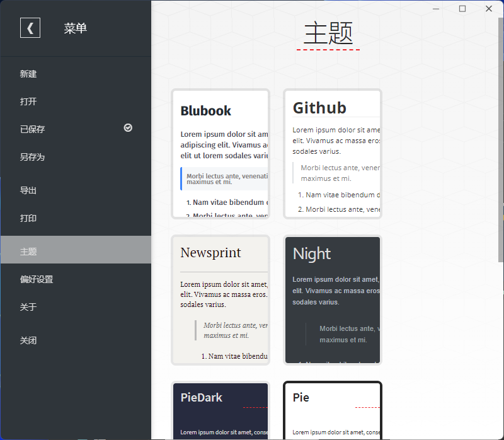Open the 关于 about page
Image resolution: width=504 pixels, height=440 pixels.
tap(28, 308)
